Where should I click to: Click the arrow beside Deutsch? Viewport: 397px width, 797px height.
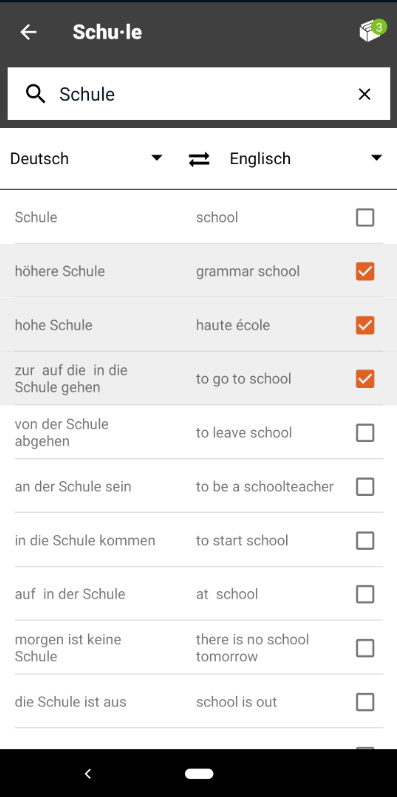tap(157, 158)
